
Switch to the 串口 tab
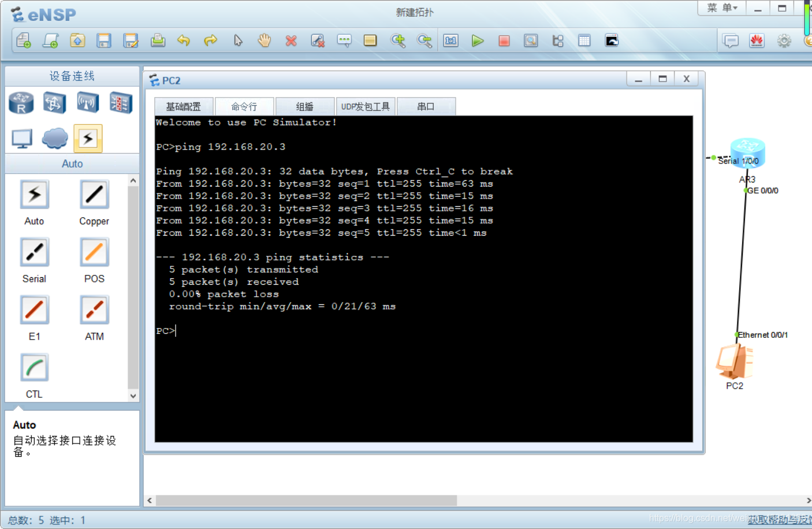click(x=426, y=106)
